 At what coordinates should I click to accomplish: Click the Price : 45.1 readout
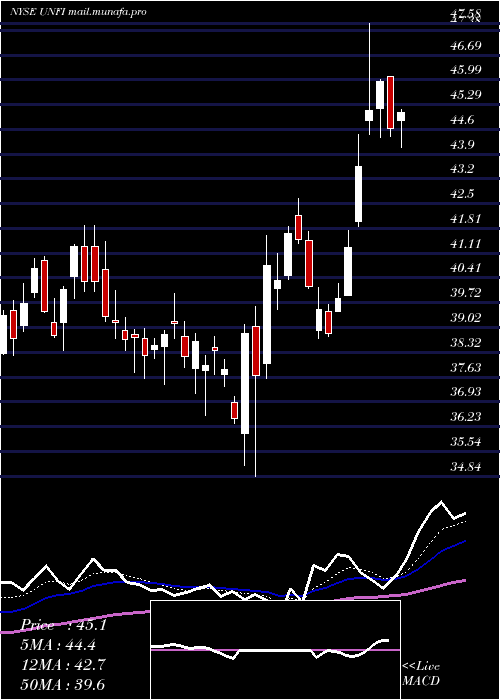pyautogui.click(x=64, y=626)
